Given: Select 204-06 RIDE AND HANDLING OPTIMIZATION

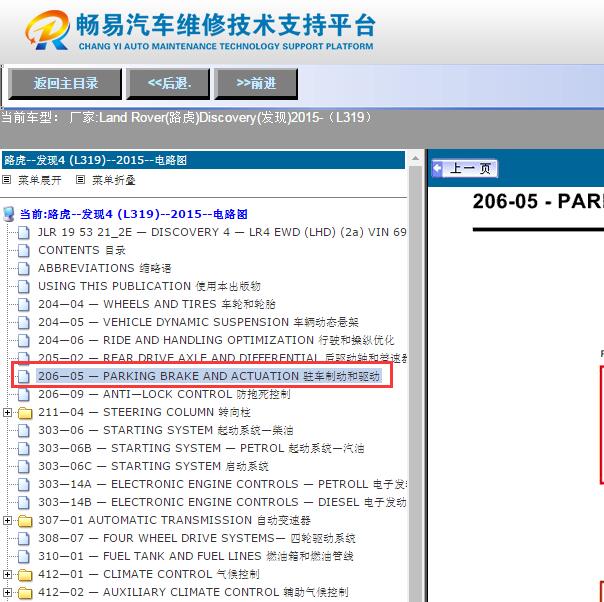Looking at the screenshot, I should (216, 340).
